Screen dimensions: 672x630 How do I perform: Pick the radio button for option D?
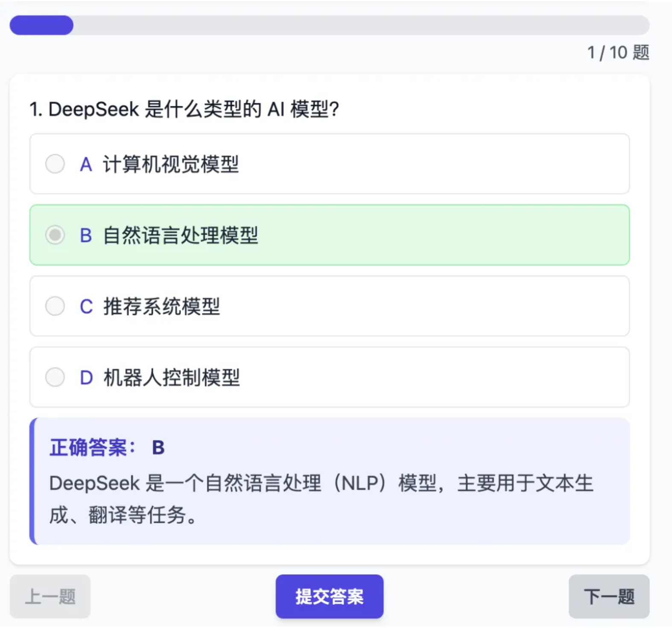[55, 377]
